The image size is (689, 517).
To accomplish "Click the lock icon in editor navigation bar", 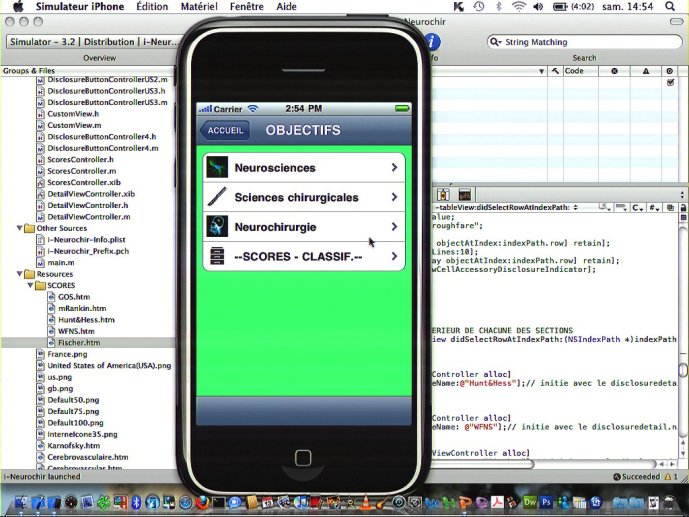I will [683, 207].
